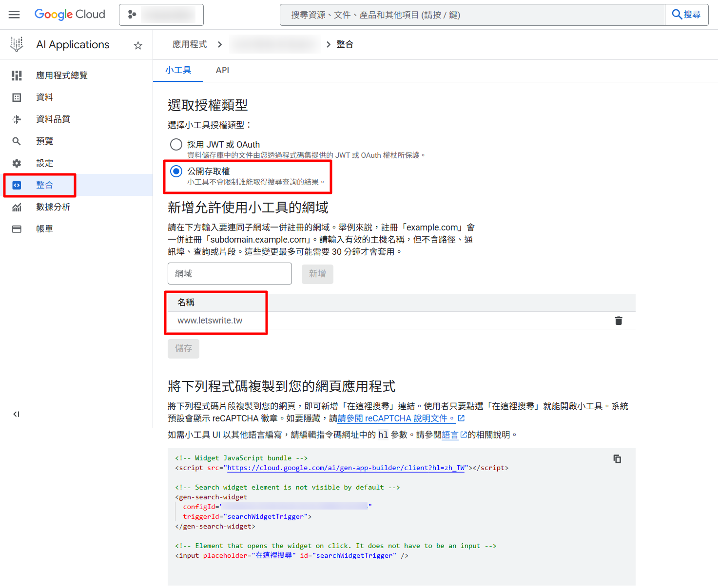Open the main hamburger navigation menu
The image size is (718, 588).
[x=14, y=15]
